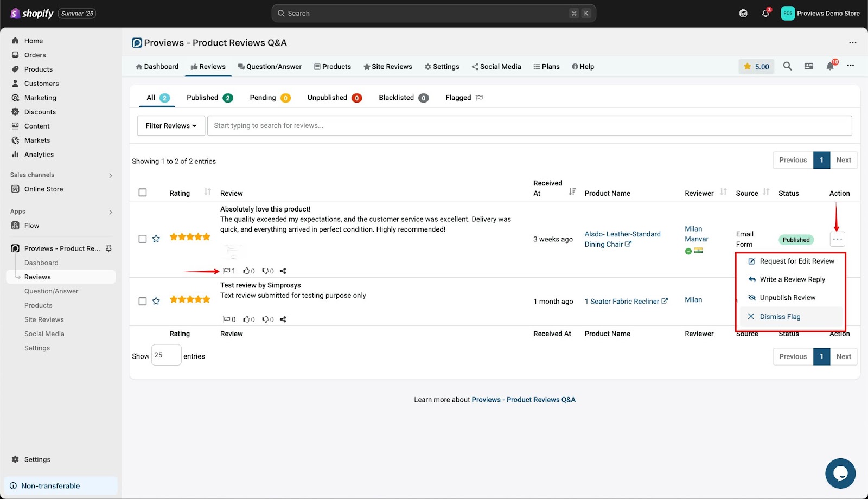This screenshot has height=499, width=868.
Task: Favorite the 'Test review by Simprosys' review star
Action: tap(156, 301)
